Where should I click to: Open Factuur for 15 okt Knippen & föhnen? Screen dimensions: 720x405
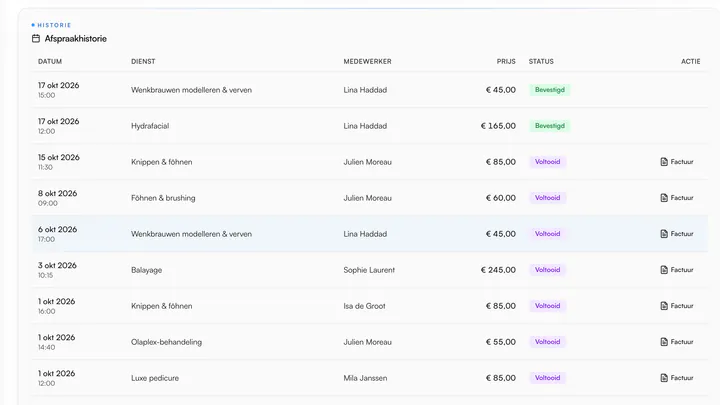coord(677,162)
